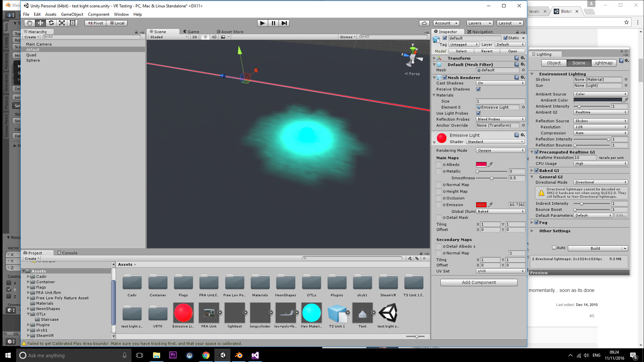The width and height of the screenshot is (644, 362).
Task: Open the GameObject menu
Action: [72, 14]
